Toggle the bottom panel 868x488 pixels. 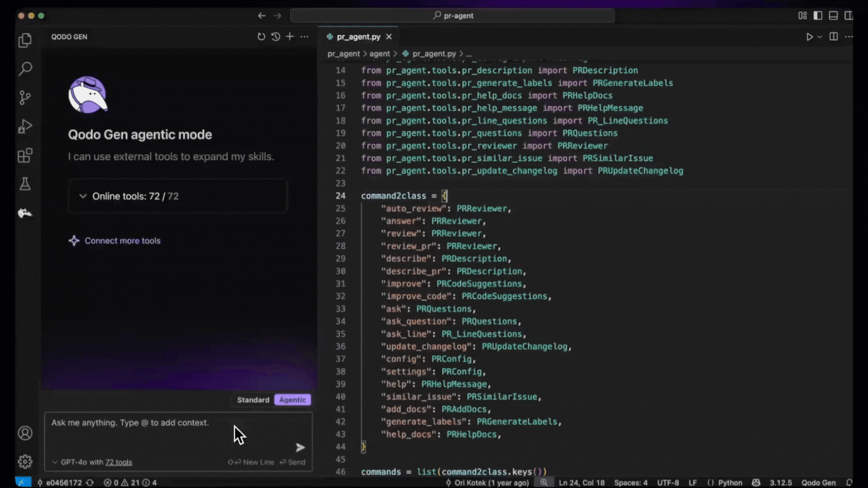click(833, 16)
